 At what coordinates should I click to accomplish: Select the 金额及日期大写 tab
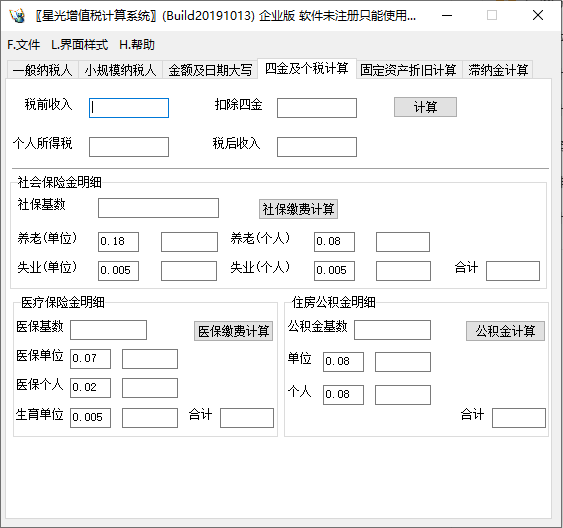[x=210, y=70]
